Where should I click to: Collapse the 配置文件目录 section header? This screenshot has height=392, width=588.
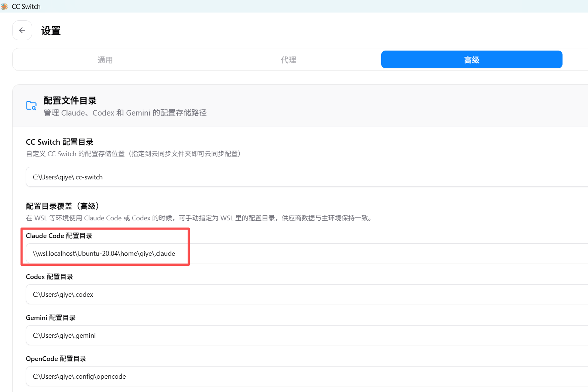[295, 106]
